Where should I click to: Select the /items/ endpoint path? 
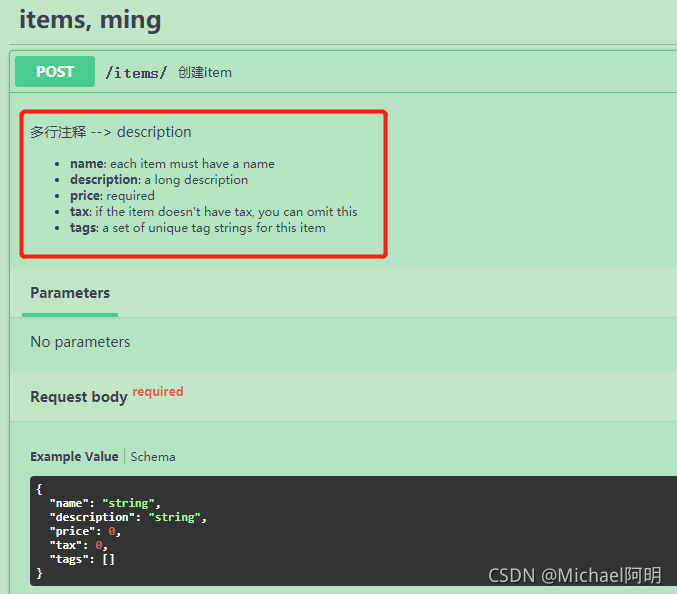point(136,73)
